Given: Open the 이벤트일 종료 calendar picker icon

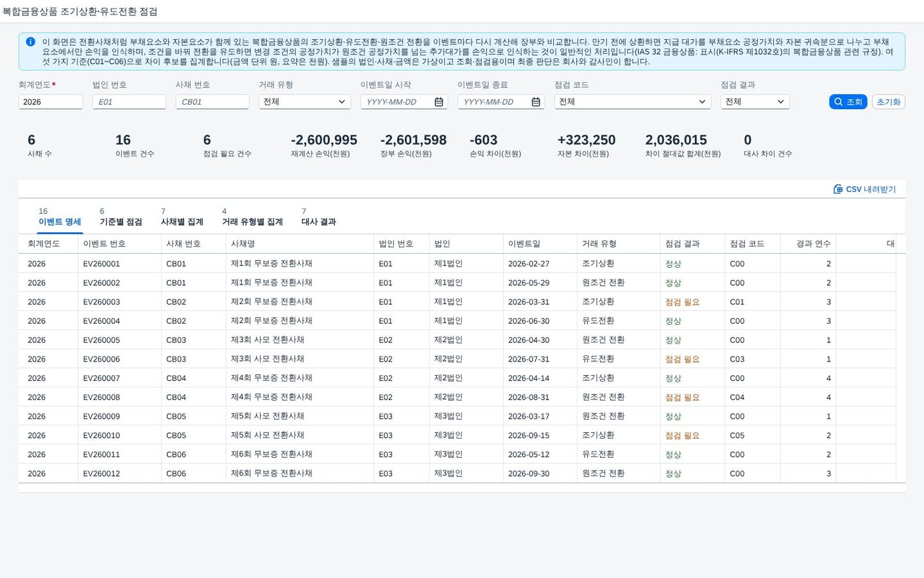Looking at the screenshot, I should click(536, 102).
